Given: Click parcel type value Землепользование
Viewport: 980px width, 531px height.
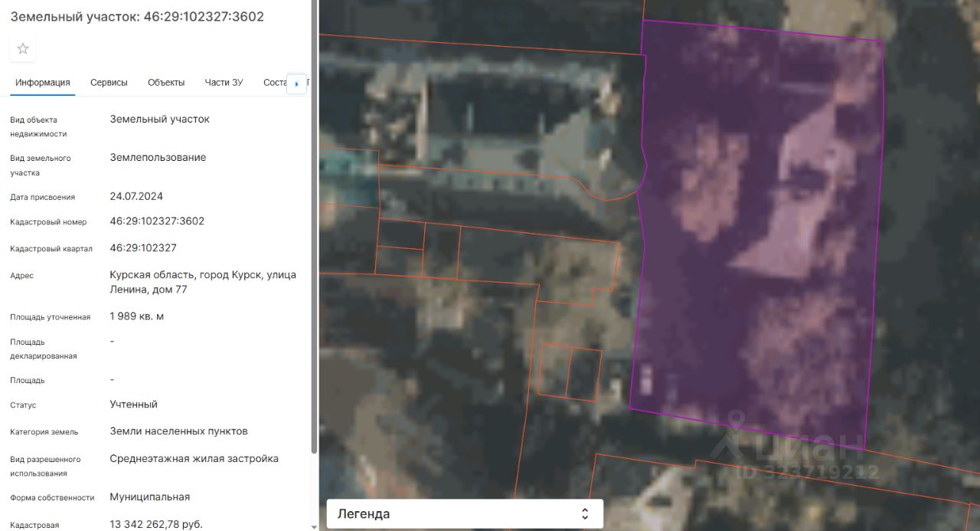Looking at the screenshot, I should [x=158, y=157].
